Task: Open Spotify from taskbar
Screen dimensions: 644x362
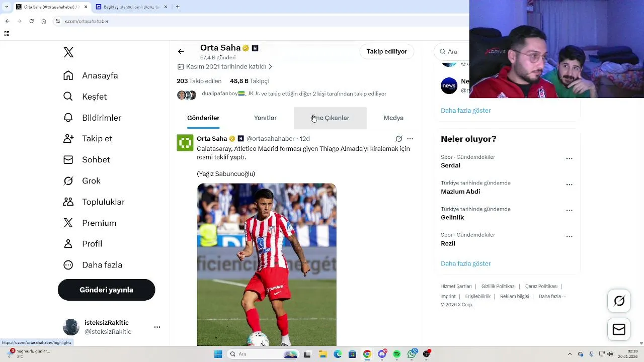Action: (397, 354)
